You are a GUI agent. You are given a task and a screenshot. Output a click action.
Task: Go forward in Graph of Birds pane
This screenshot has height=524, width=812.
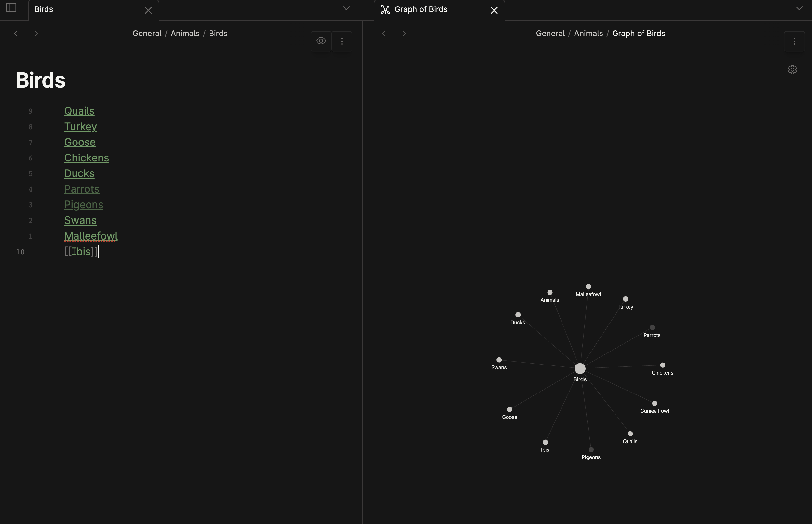click(404, 33)
